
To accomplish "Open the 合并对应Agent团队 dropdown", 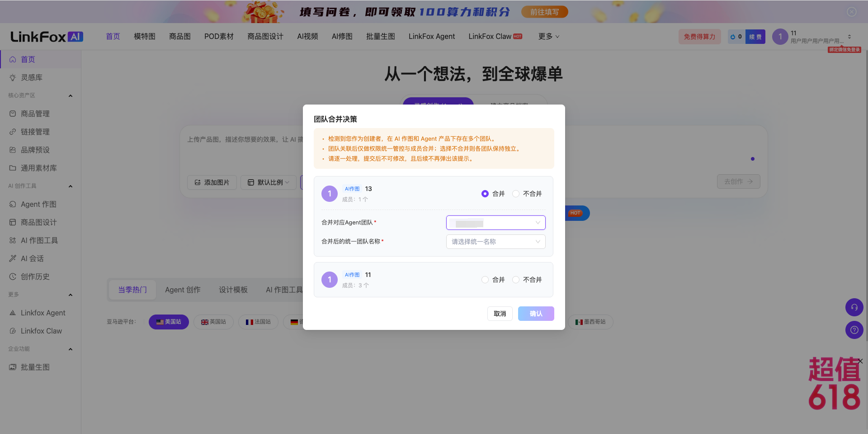I will point(496,223).
